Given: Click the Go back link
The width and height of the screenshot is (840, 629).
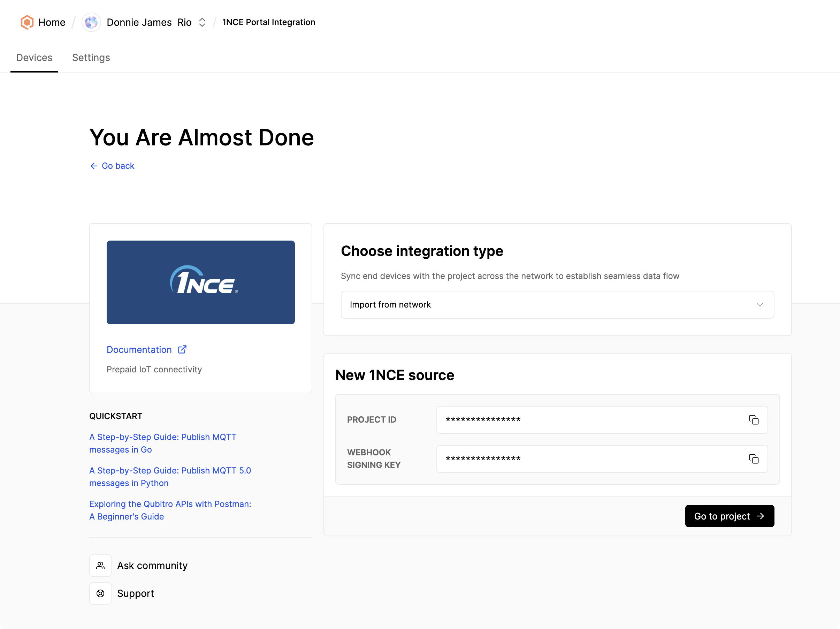Looking at the screenshot, I should [118, 166].
